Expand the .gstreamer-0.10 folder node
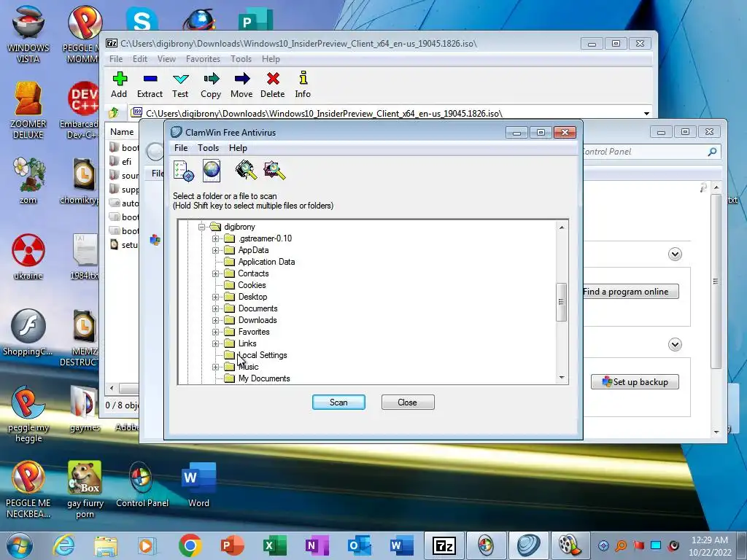The image size is (747, 560). (215, 238)
